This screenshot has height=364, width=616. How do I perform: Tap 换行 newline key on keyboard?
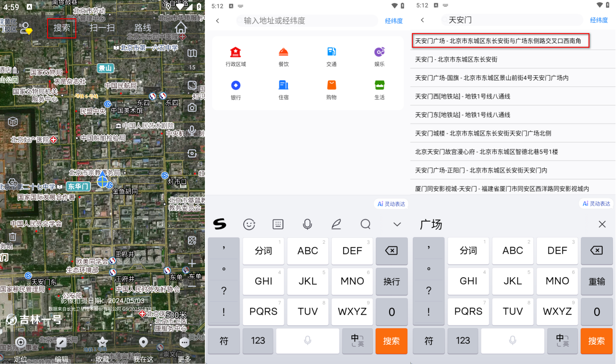tap(391, 281)
